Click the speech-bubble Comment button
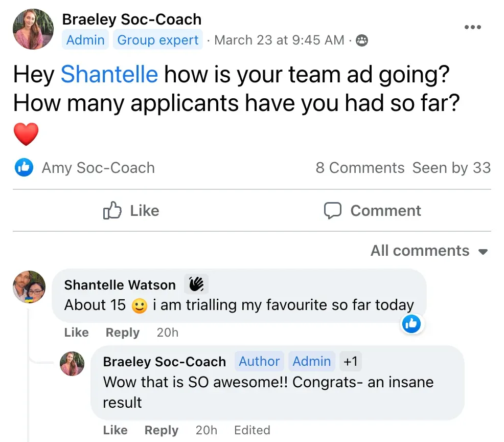 373,211
